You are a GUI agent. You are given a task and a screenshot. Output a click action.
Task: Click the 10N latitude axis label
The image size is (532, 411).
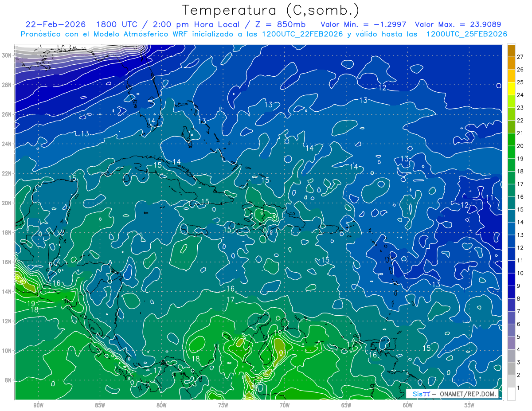coord(7,351)
